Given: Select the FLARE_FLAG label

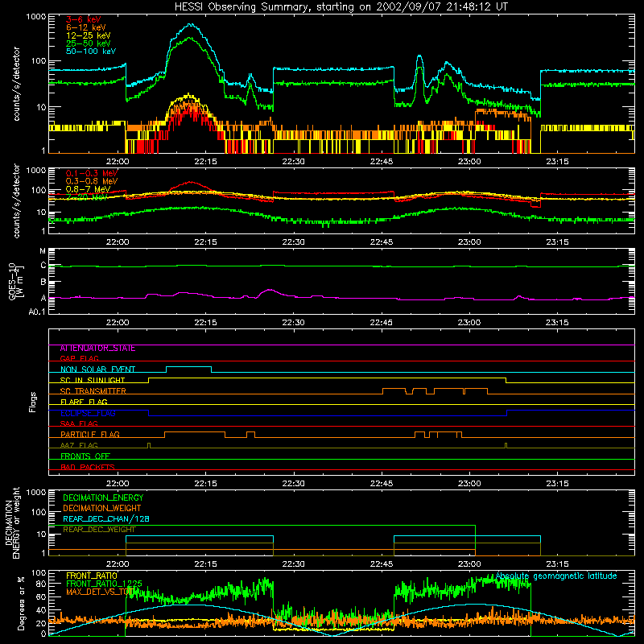Looking at the screenshot, I should (84, 402).
